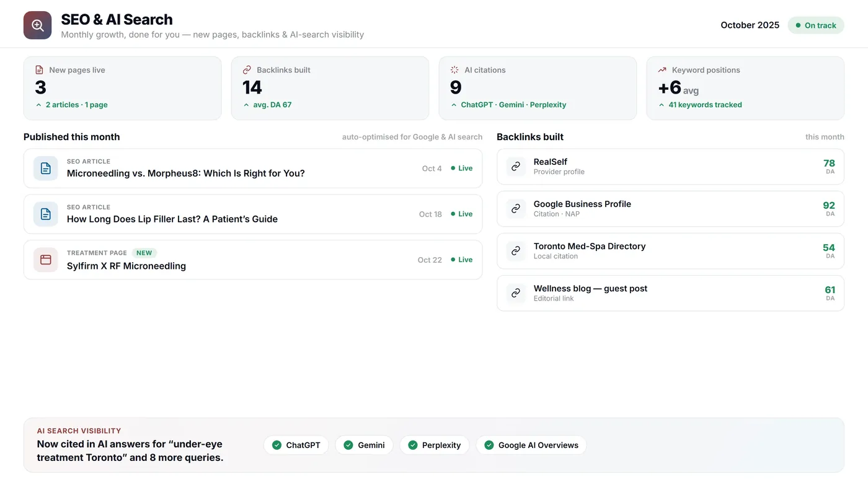Click the On track status badge

click(816, 25)
